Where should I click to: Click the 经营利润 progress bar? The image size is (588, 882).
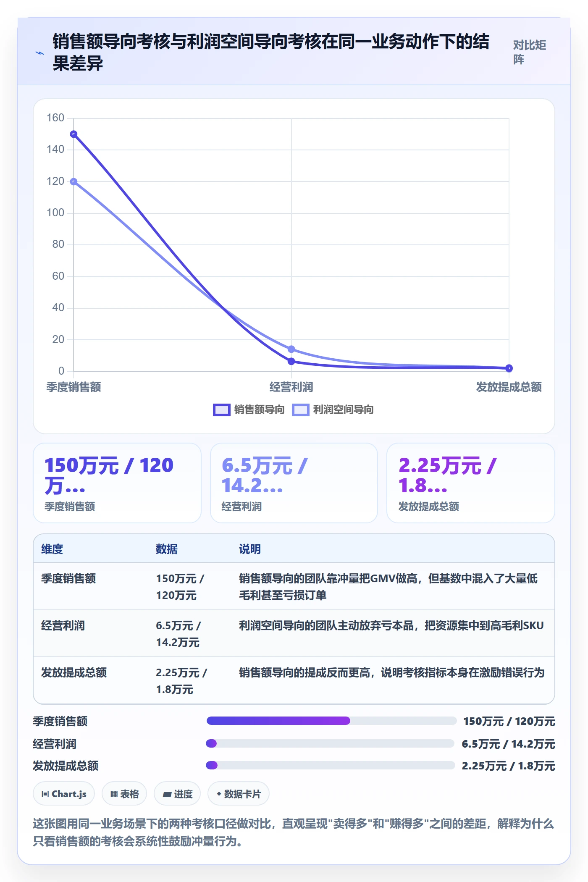pos(330,743)
